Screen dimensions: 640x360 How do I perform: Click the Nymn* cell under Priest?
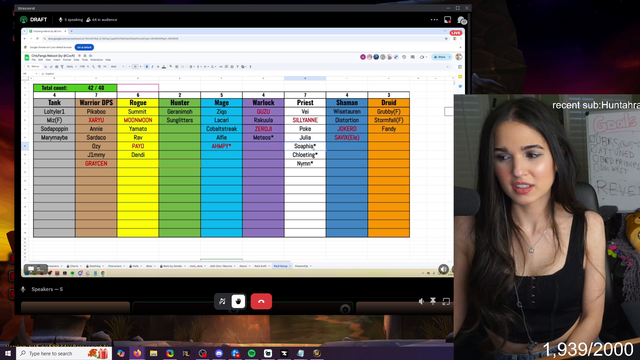coord(305,164)
